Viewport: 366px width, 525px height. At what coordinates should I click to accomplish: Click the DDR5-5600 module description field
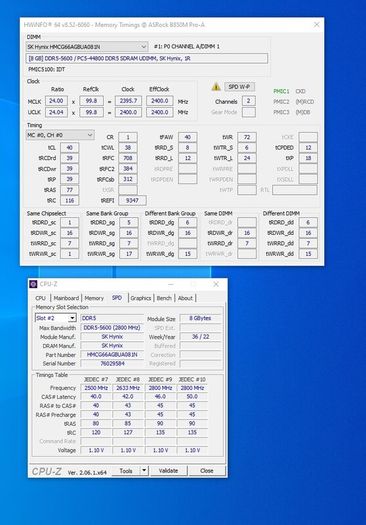click(x=147, y=58)
